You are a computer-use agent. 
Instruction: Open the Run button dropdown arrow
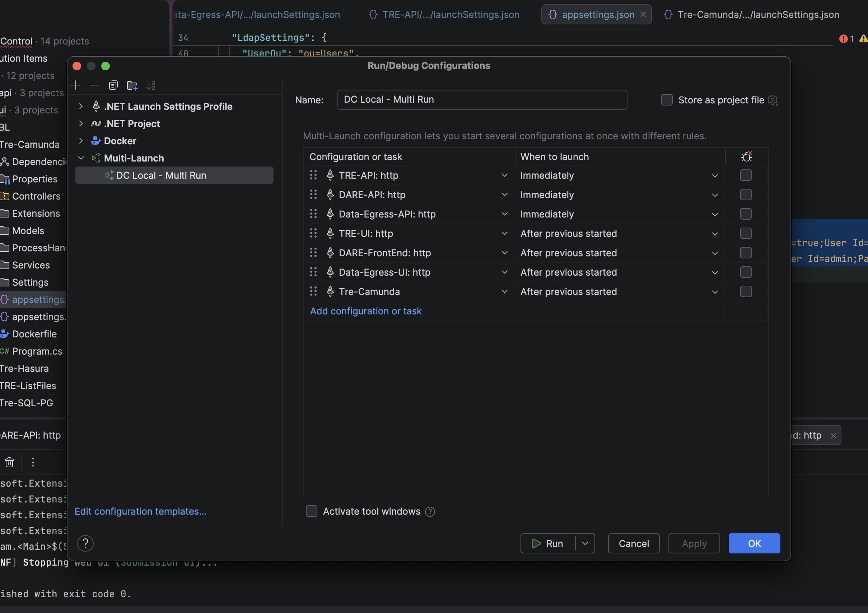(x=585, y=543)
